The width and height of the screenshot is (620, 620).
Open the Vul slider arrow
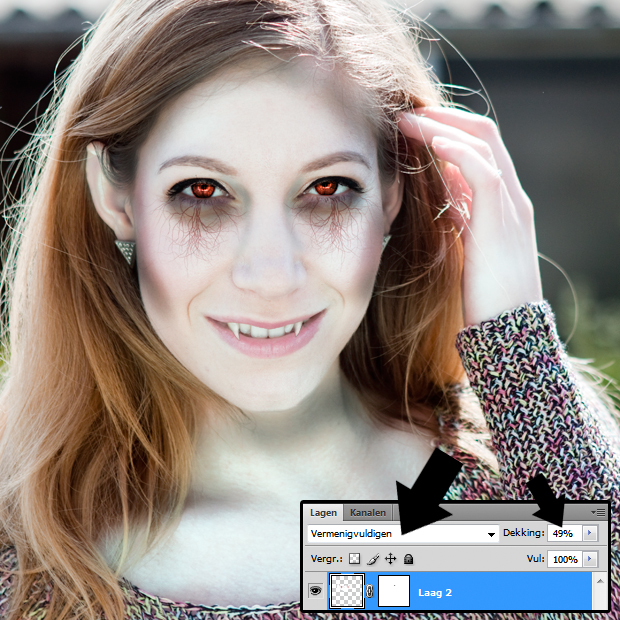click(590, 559)
